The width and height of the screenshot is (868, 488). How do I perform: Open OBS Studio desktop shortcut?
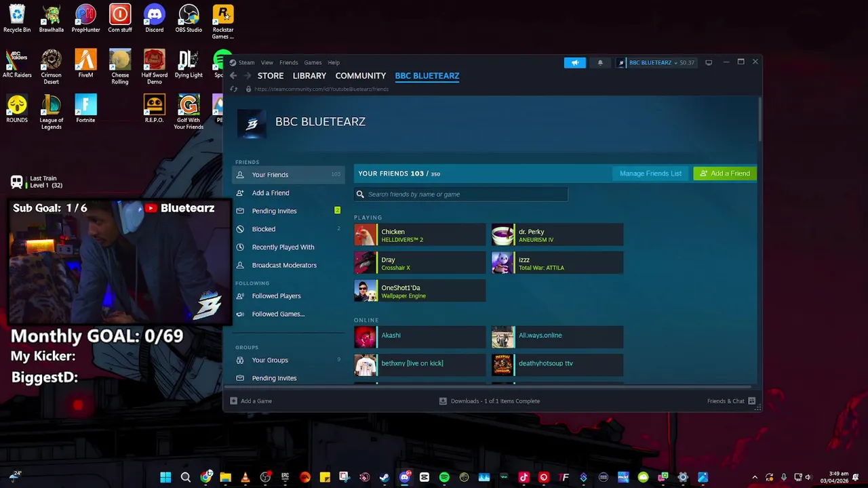coord(189,19)
